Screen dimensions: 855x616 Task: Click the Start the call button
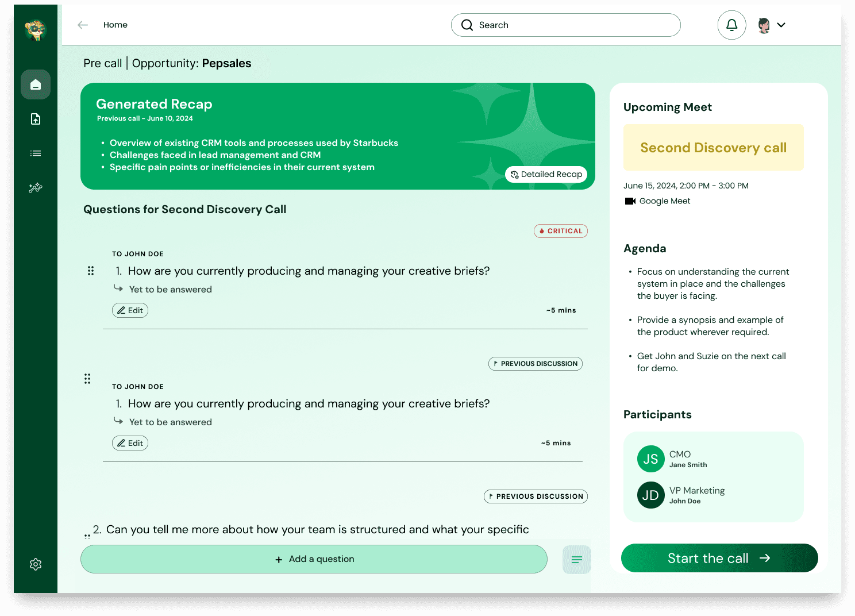click(719, 558)
